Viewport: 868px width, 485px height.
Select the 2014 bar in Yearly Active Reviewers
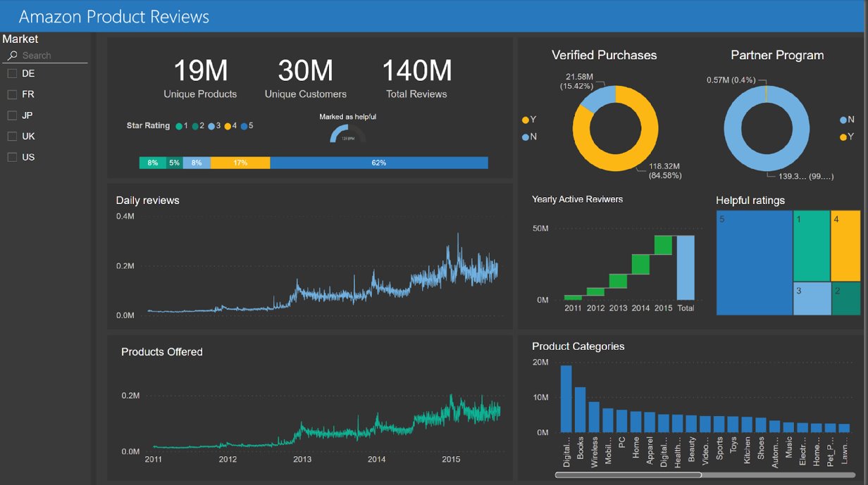640,264
